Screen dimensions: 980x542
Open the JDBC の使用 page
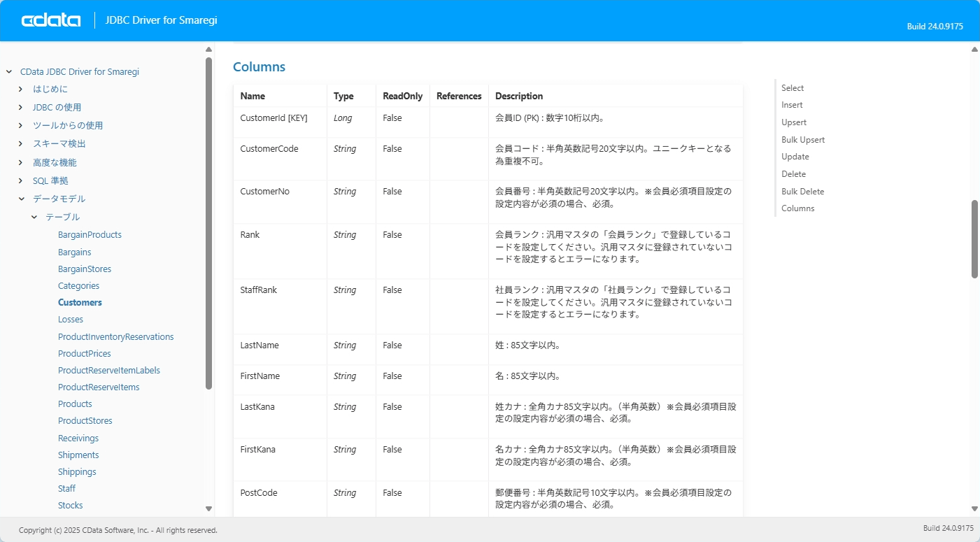click(x=57, y=107)
